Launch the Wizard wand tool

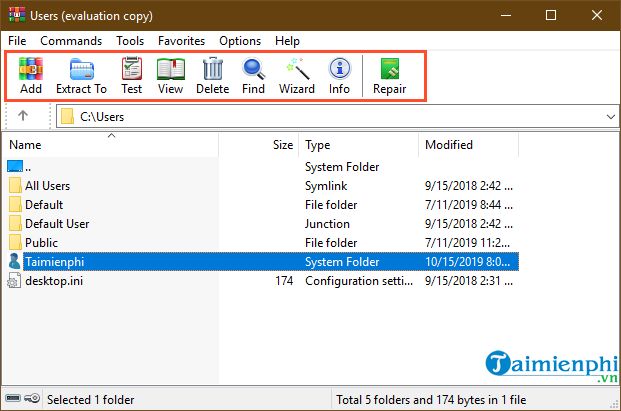[x=297, y=69]
